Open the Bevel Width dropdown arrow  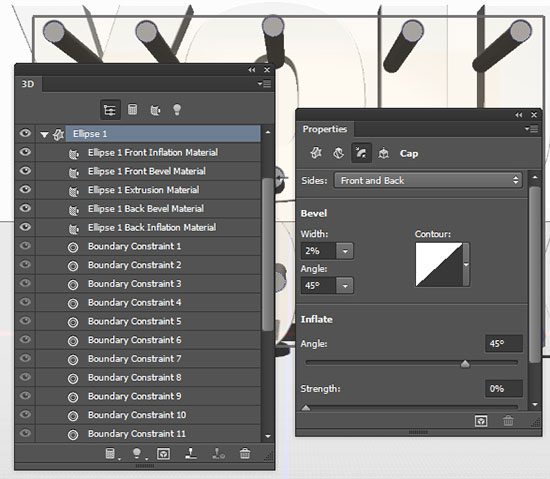pyautogui.click(x=345, y=251)
